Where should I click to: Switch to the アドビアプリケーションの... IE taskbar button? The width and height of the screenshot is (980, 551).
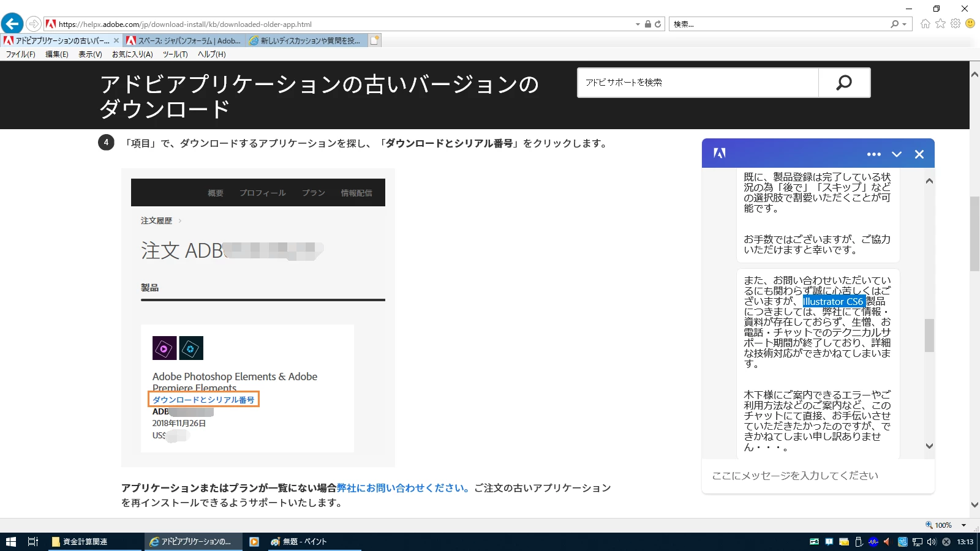193,542
